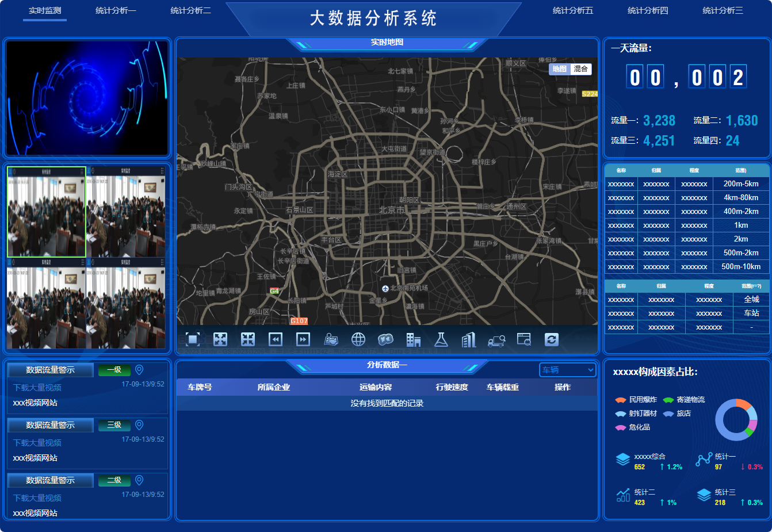Screen dimensions: 772x532
Task: Click the layers icon beside 统计三
Action: [x=704, y=495]
